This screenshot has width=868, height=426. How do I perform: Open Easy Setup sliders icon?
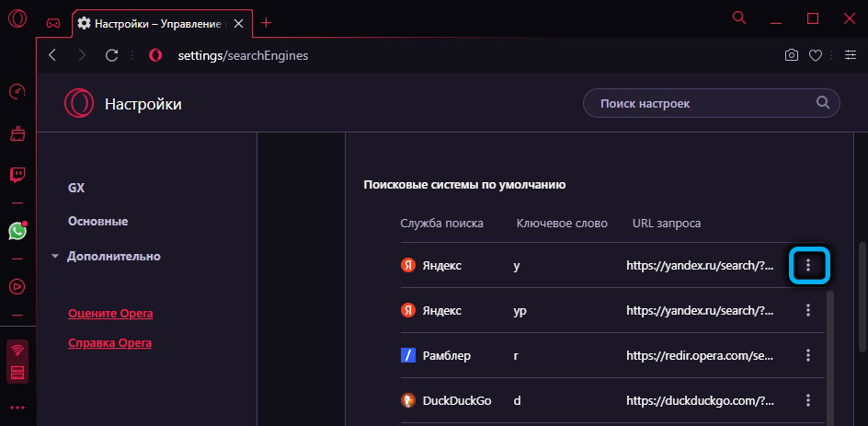(849, 55)
